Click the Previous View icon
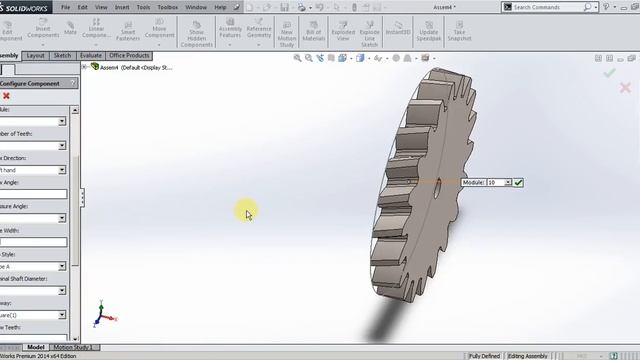640x360 pixels. point(320,58)
